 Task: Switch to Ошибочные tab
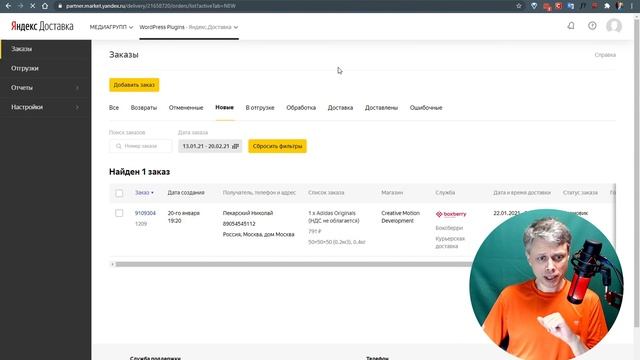pos(426,108)
